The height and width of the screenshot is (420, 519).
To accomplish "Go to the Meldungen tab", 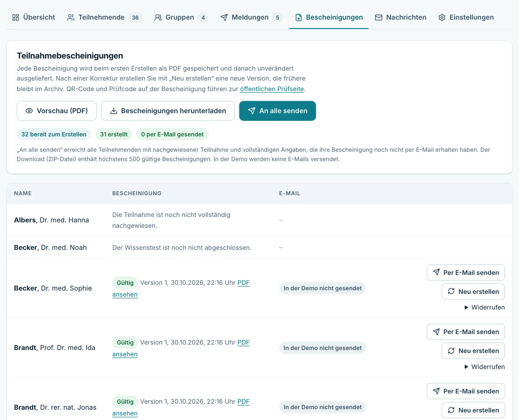I will [252, 17].
